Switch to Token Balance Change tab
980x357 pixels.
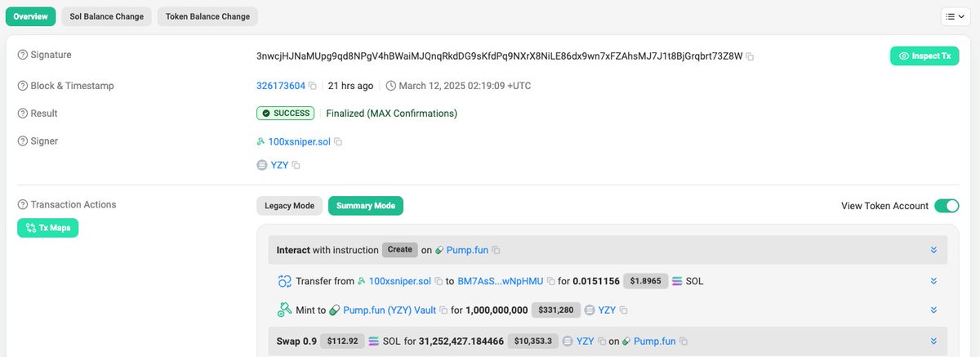click(207, 16)
